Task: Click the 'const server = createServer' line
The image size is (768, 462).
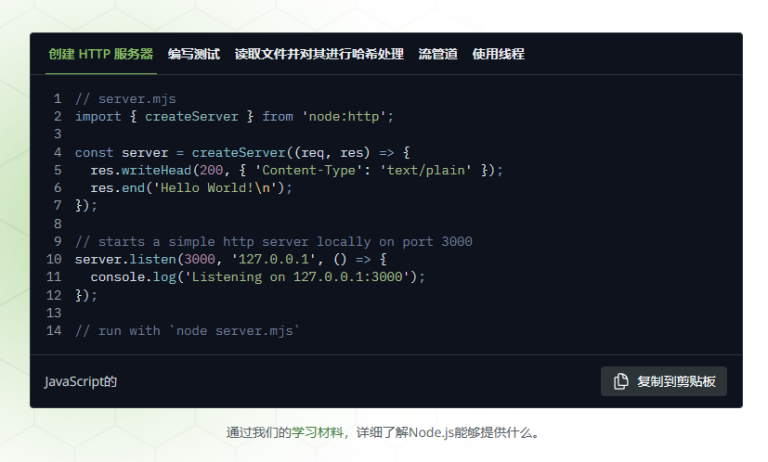Action: tap(242, 152)
